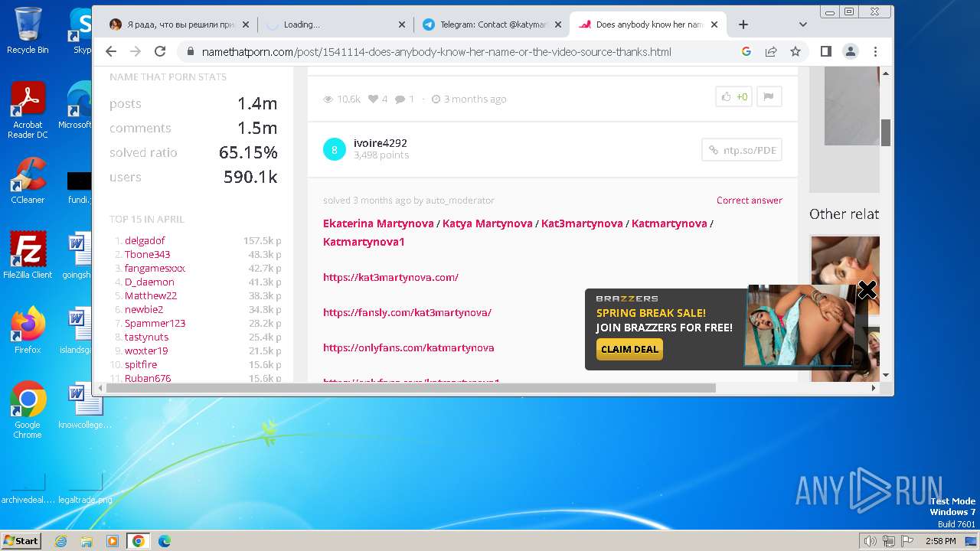
Task: Open a new browser tab
Action: click(743, 24)
